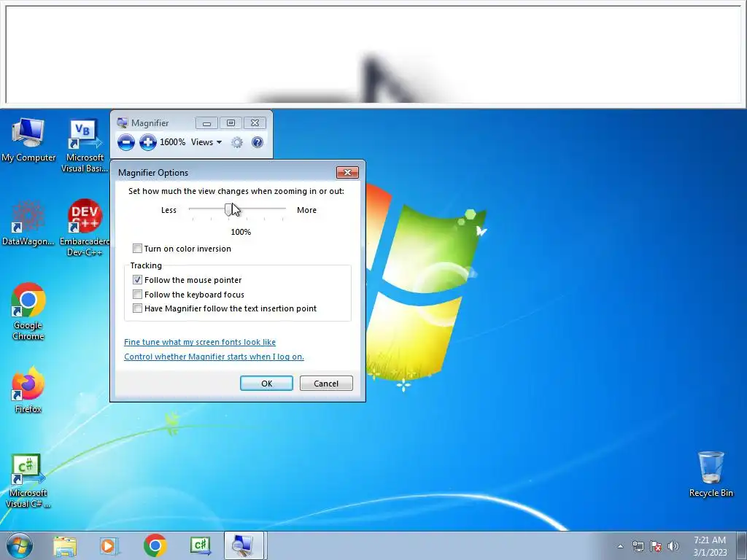This screenshot has height=560, width=747.
Task: Select the Microsoft Visual C# desktop icon
Action: tap(28, 480)
